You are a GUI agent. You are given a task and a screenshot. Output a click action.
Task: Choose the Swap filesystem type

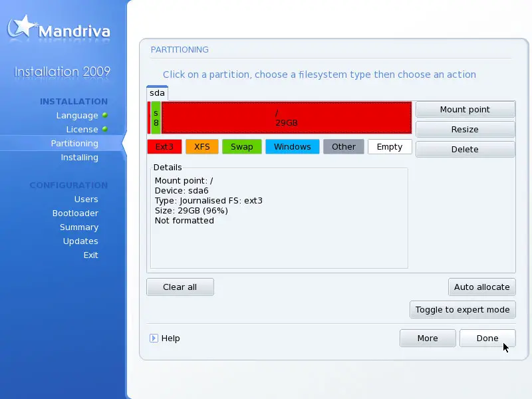(242, 147)
